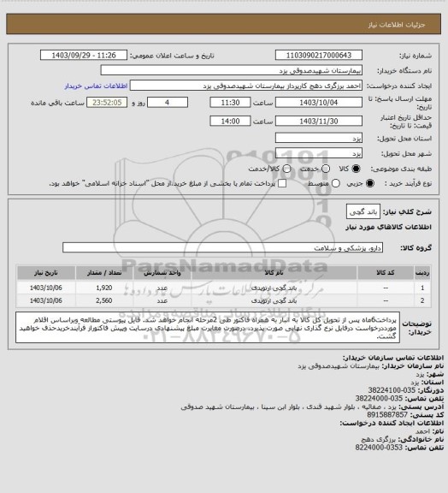
Task: Click quantity 1,920 in row 1
Action: (104, 288)
